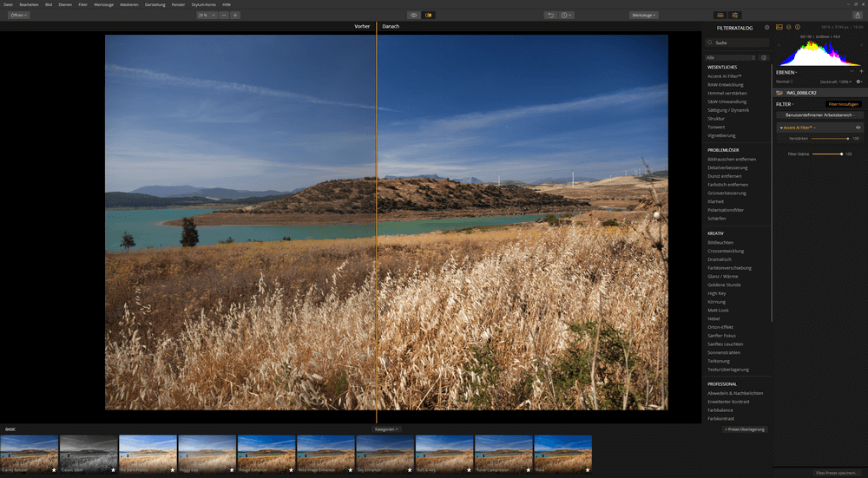The width and height of the screenshot is (868, 478).
Task: Collapse the Accent AI Filter triangle
Action: point(781,128)
